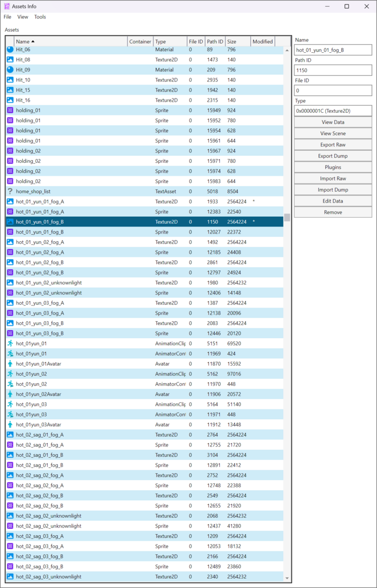Click the Export Raw button
Viewport: 377px width, 588px height.
(x=333, y=145)
